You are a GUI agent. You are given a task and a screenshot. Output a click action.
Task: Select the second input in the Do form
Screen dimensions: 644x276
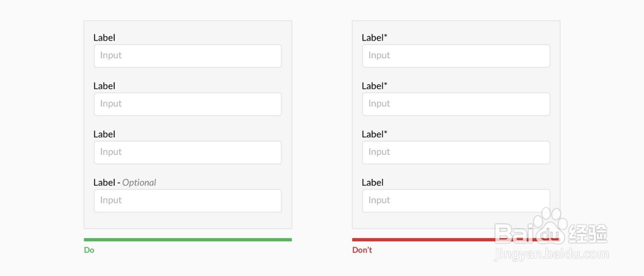[187, 104]
